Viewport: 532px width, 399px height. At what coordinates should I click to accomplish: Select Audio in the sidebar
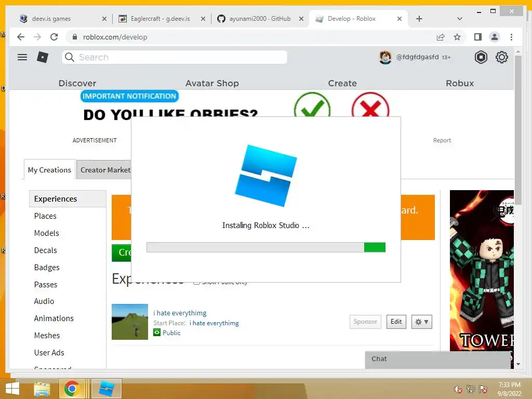44,301
